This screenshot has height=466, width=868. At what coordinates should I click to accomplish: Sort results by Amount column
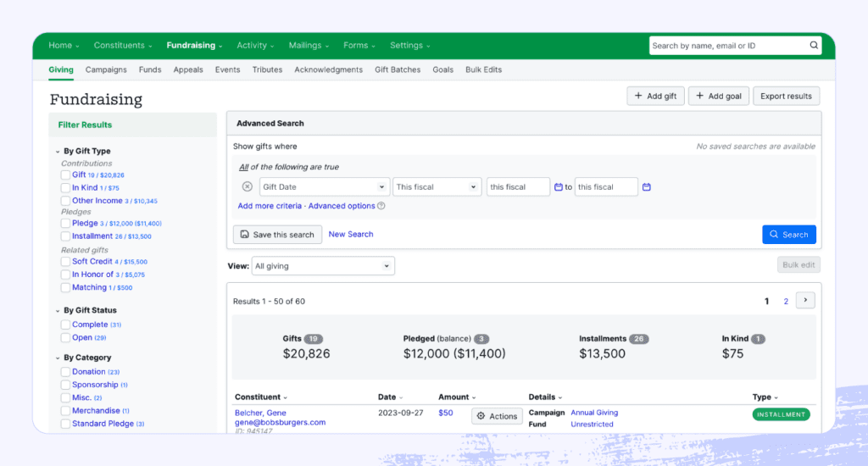coord(457,397)
